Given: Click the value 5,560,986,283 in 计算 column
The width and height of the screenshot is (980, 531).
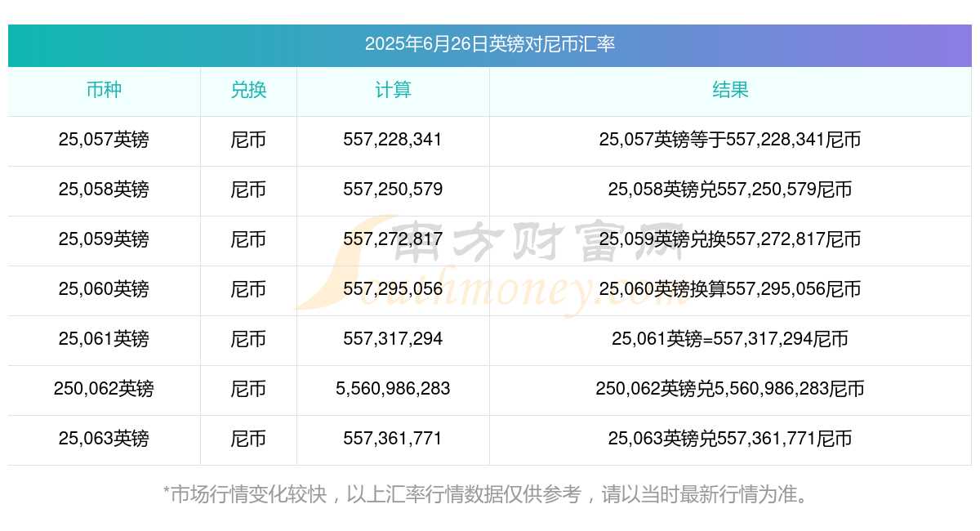Looking at the screenshot, I should pos(393,389).
